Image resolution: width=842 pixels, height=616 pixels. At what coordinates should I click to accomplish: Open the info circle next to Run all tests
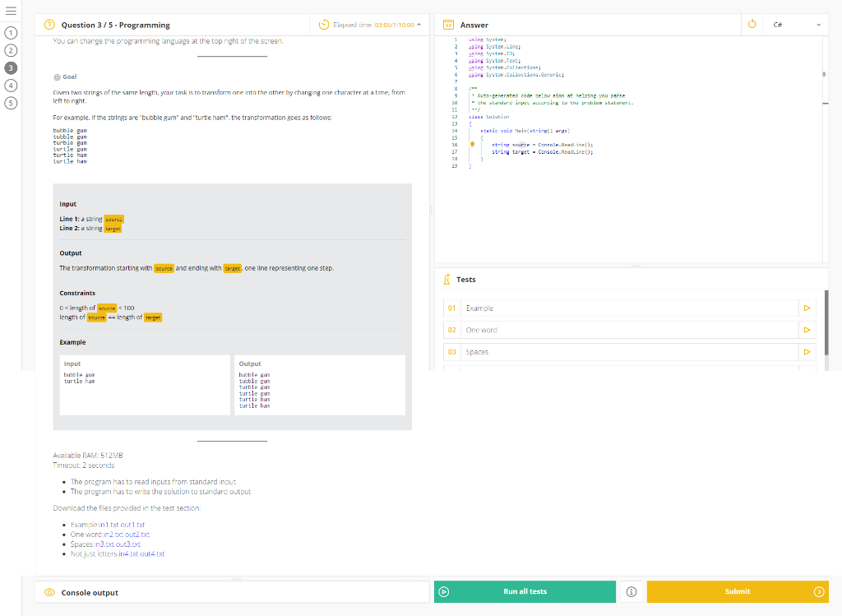pos(630,591)
